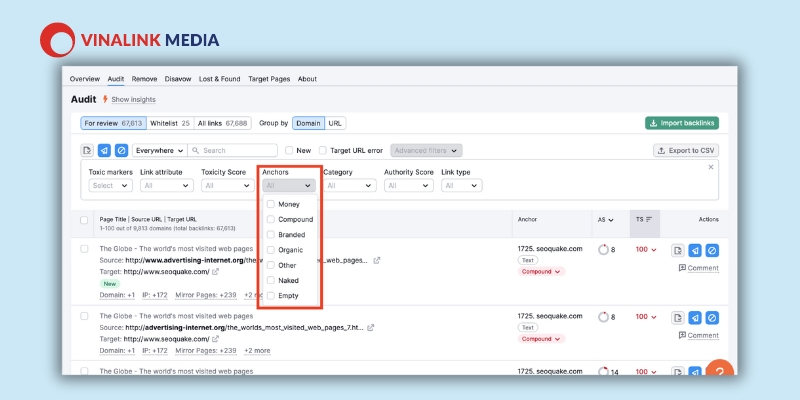800x400 pixels.
Task: Click authority score circle showing 8 first row
Action: pyautogui.click(x=603, y=250)
